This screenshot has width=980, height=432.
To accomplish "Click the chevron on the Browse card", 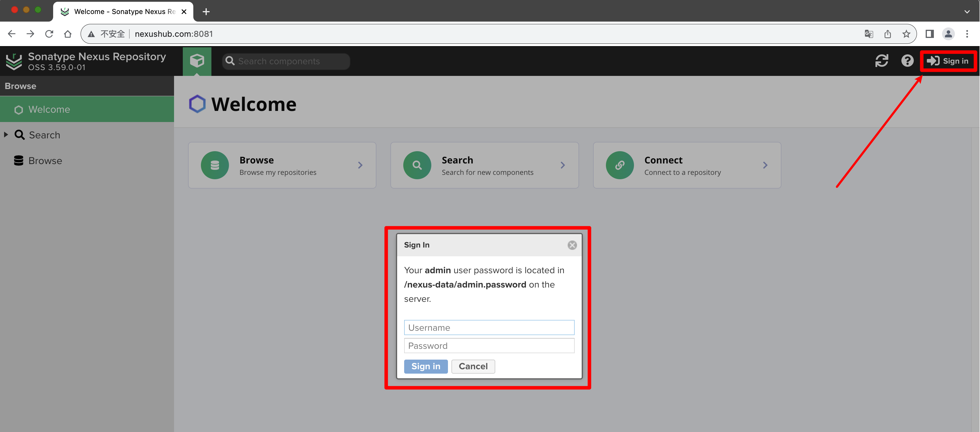I will pyautogui.click(x=360, y=165).
